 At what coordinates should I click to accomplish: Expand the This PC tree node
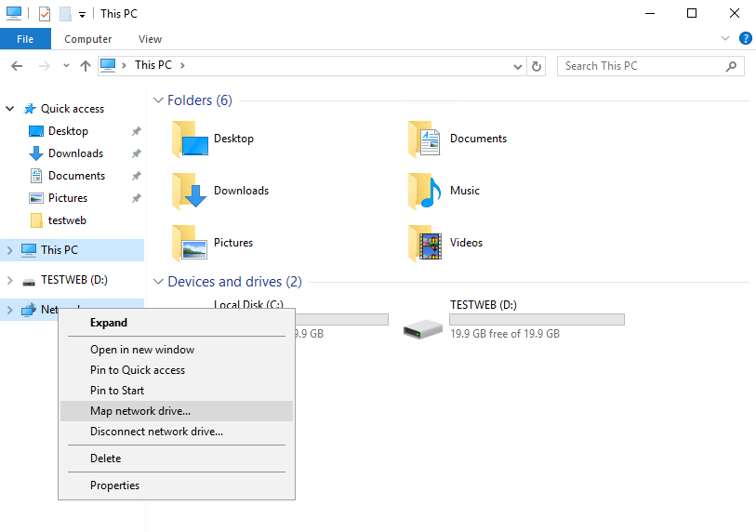tap(9, 250)
